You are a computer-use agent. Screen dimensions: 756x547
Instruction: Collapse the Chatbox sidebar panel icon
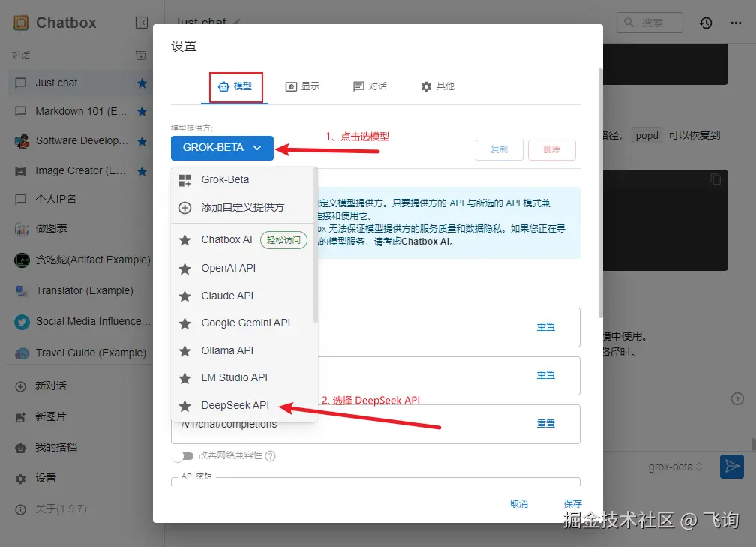click(x=141, y=23)
